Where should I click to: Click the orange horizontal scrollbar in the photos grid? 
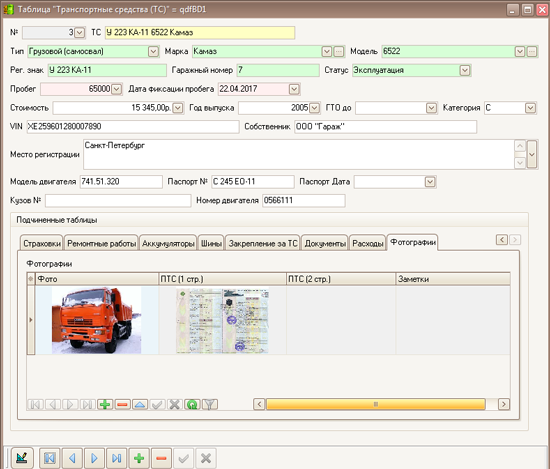click(x=376, y=404)
